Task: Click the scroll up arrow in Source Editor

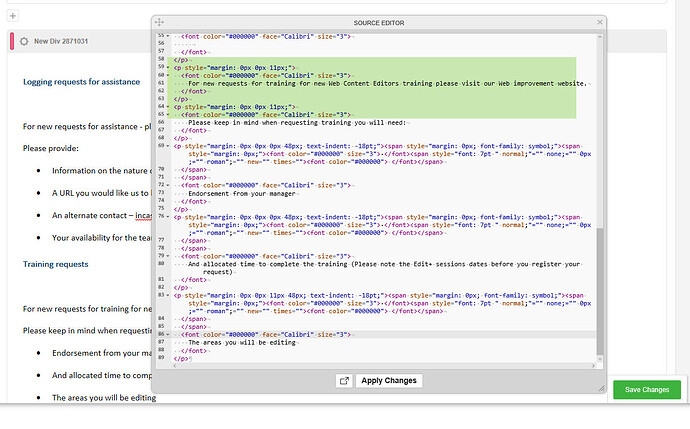Action: tap(599, 37)
